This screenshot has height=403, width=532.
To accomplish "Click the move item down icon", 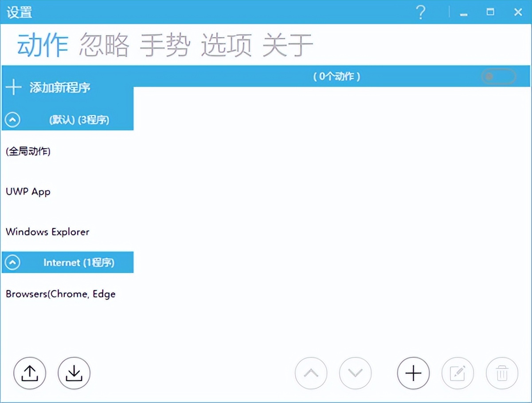I will [x=355, y=373].
